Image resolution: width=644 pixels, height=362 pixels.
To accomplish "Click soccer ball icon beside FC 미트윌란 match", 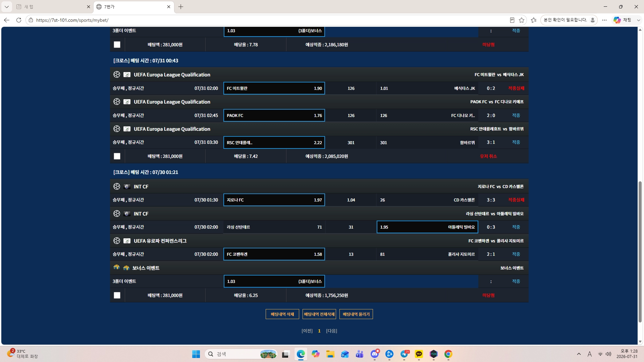I will 117,74.
